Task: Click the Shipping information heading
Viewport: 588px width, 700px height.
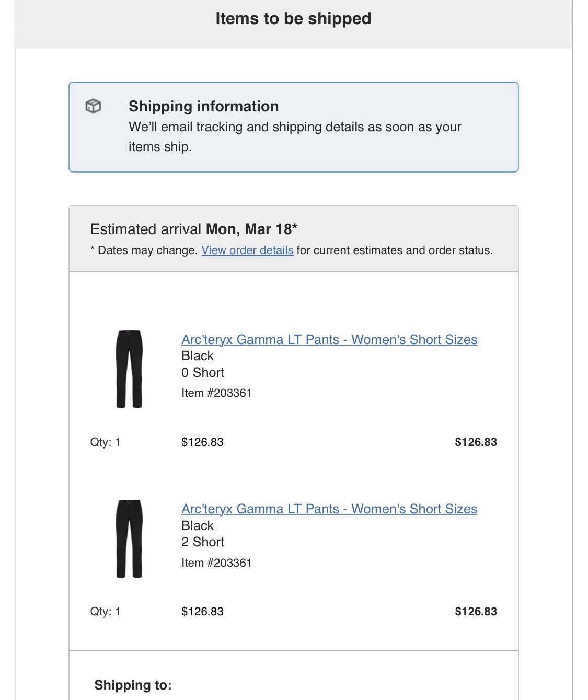Action: click(x=204, y=106)
